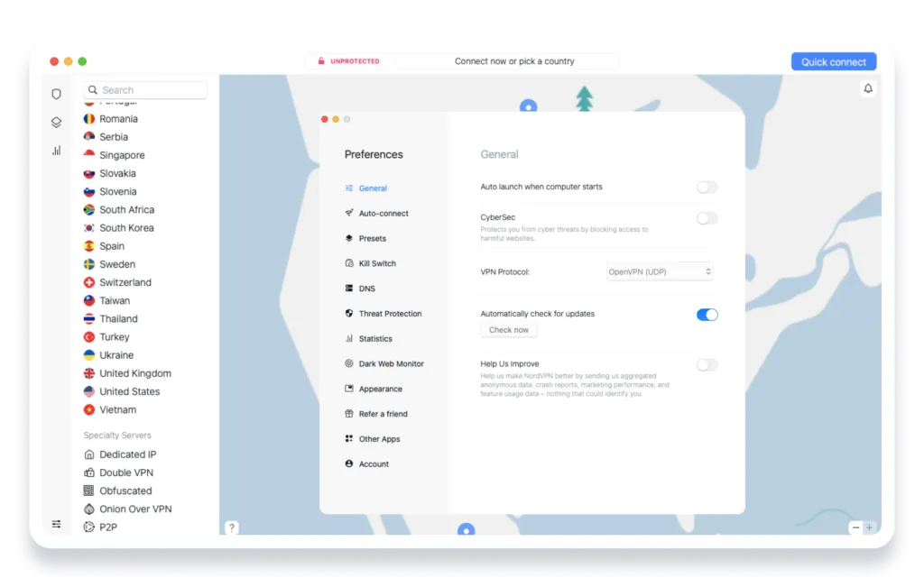Select Sweden from country list
Screen dimensions: 924x587
tap(117, 264)
